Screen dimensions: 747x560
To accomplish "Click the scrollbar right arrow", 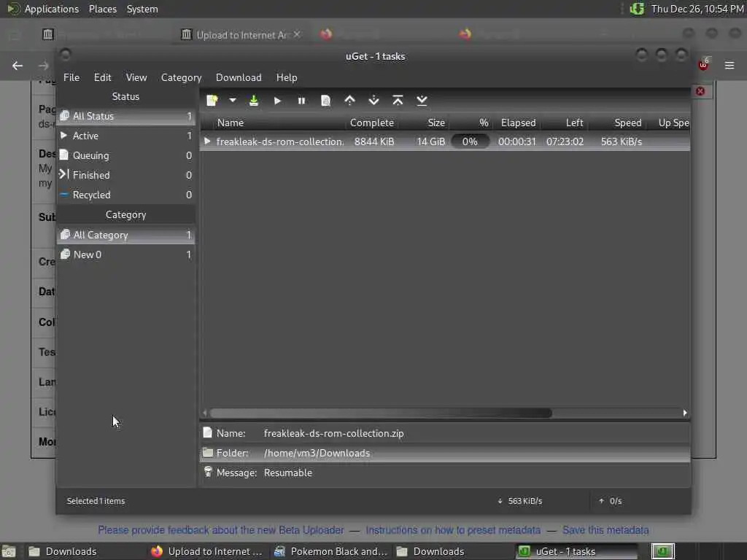I will pos(685,413).
